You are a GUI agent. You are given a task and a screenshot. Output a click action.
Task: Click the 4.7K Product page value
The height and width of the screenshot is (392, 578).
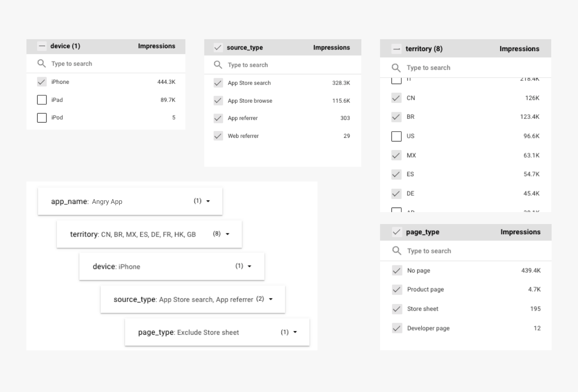point(534,289)
